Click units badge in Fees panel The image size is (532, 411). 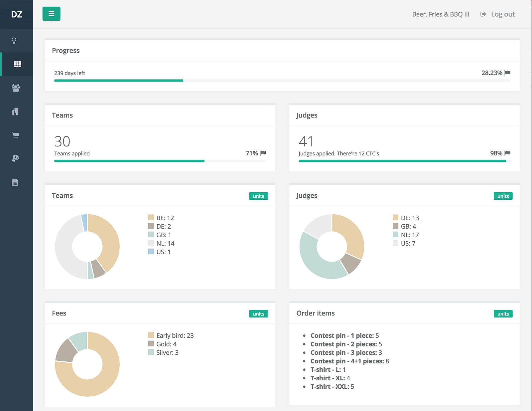[x=258, y=314]
